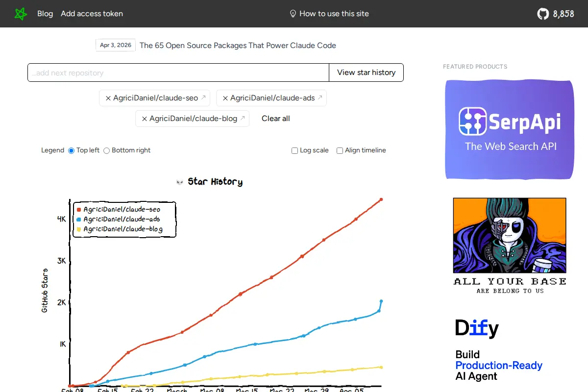
Task: Click Clear all to remove repositories
Action: pos(275,118)
